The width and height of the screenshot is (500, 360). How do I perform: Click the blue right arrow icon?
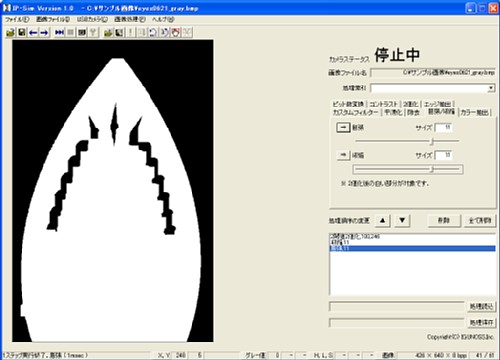pos(44,32)
